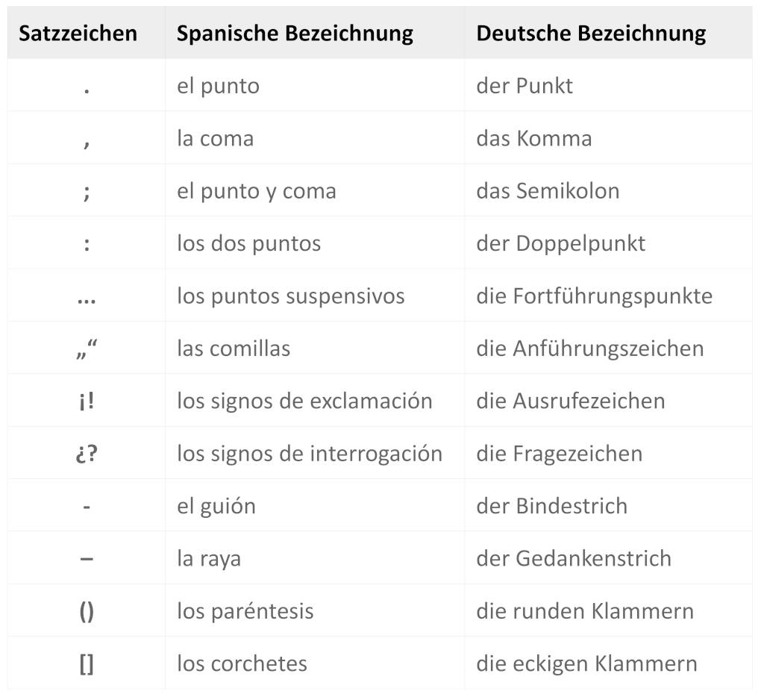Click the ellipsis punctuation symbol
The image size is (761, 700).
[x=87, y=297]
